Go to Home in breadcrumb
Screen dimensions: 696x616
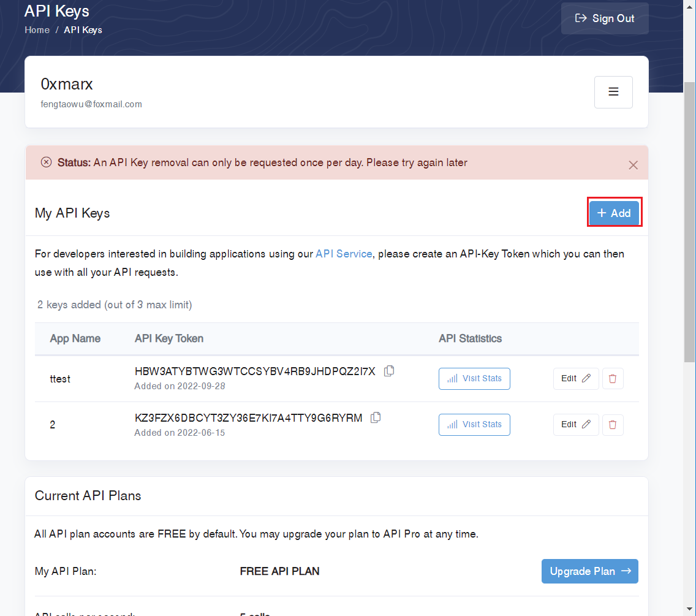pos(37,30)
